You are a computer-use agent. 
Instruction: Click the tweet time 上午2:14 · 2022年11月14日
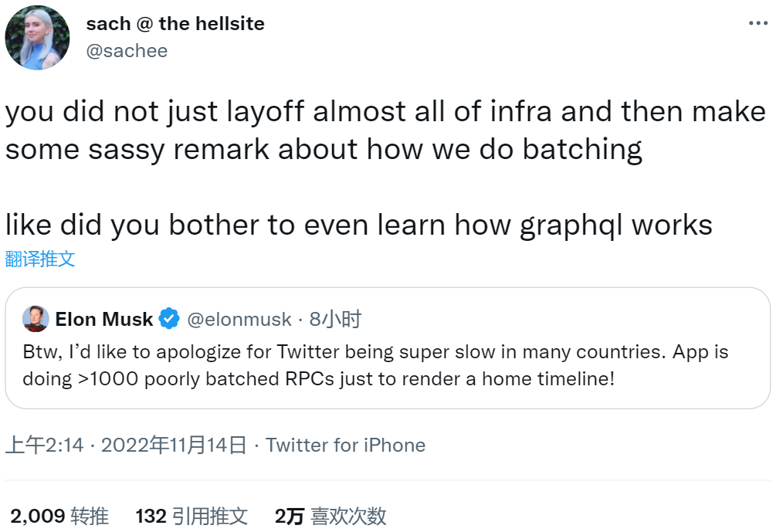pos(128,446)
